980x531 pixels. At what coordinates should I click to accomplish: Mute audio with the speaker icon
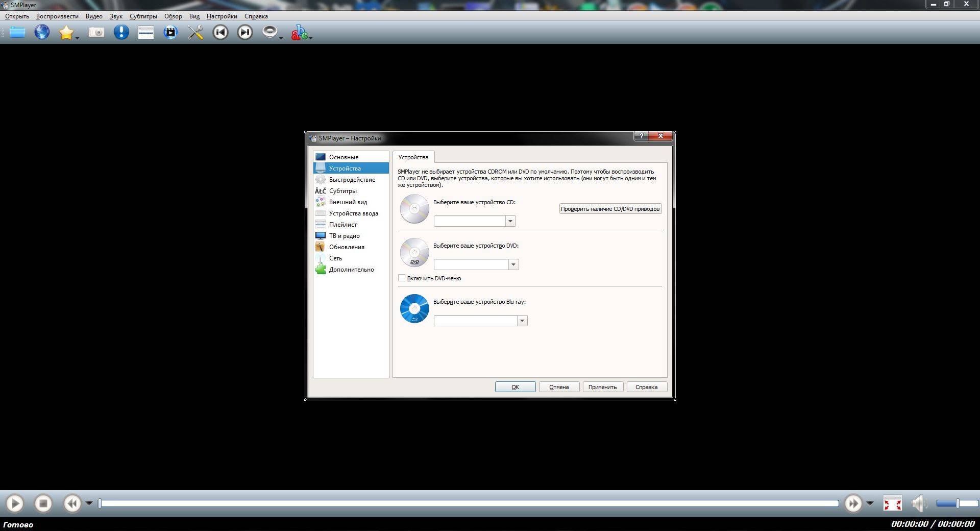[x=919, y=504]
